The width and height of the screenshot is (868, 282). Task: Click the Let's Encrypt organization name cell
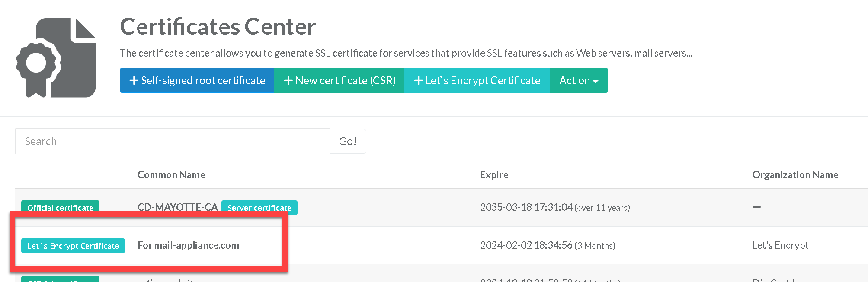click(x=780, y=245)
